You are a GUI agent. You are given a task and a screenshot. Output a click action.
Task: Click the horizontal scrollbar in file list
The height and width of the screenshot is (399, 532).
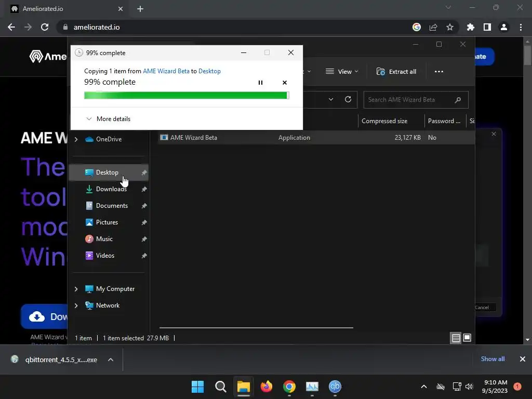pos(256,328)
